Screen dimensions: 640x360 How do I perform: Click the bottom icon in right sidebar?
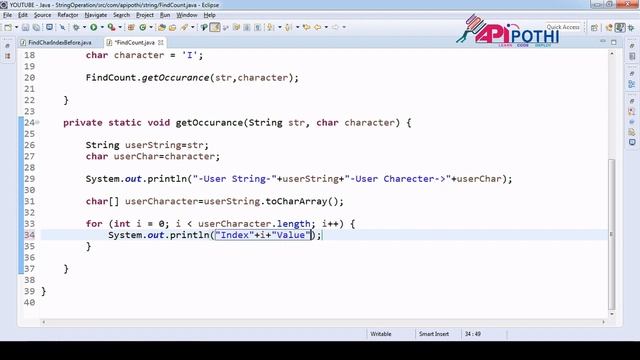pos(632,142)
